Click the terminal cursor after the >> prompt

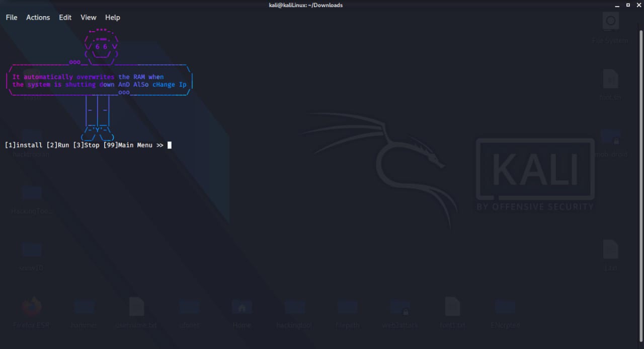click(x=170, y=145)
